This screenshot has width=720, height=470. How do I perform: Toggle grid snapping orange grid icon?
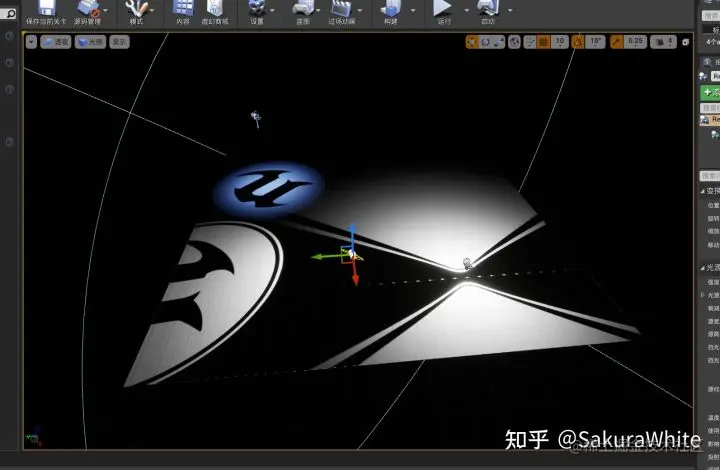(543, 42)
